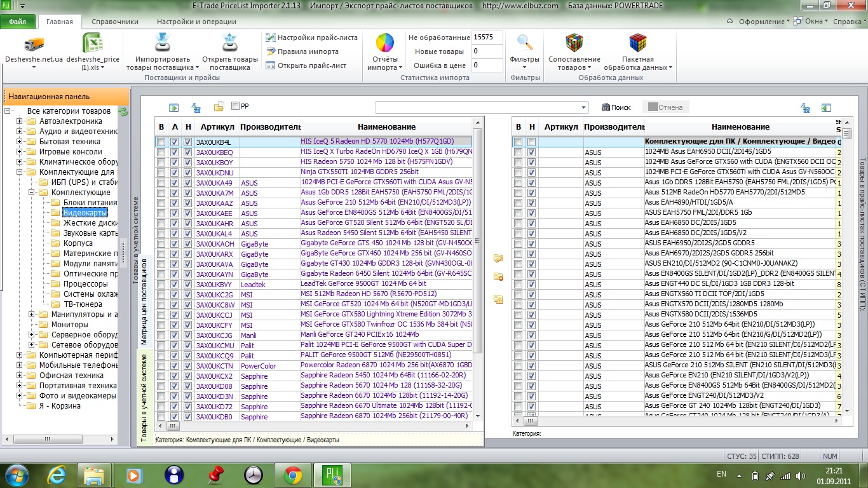Image resolution: width=868 pixels, height=488 pixels.
Task: Toggle H checkbox for Asus EAH6850 DC/2DIS/1GD5 row
Action: click(x=531, y=223)
